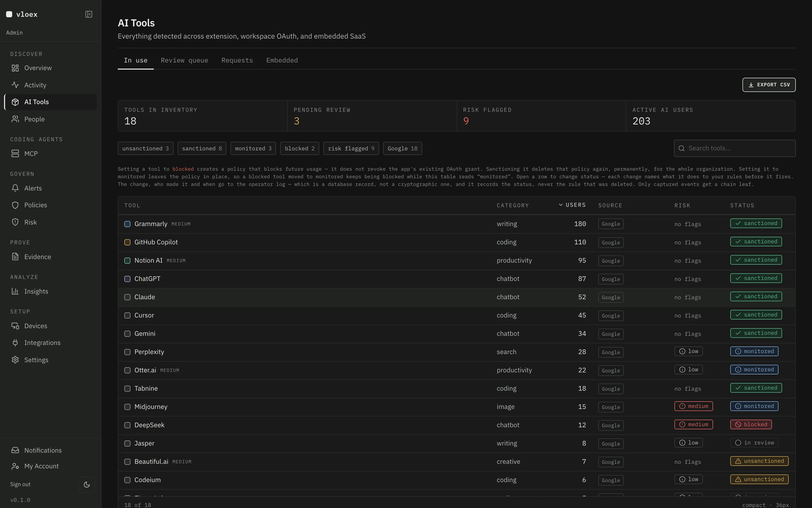Open Policies shield icon
Image resolution: width=812 pixels, height=508 pixels.
15,205
